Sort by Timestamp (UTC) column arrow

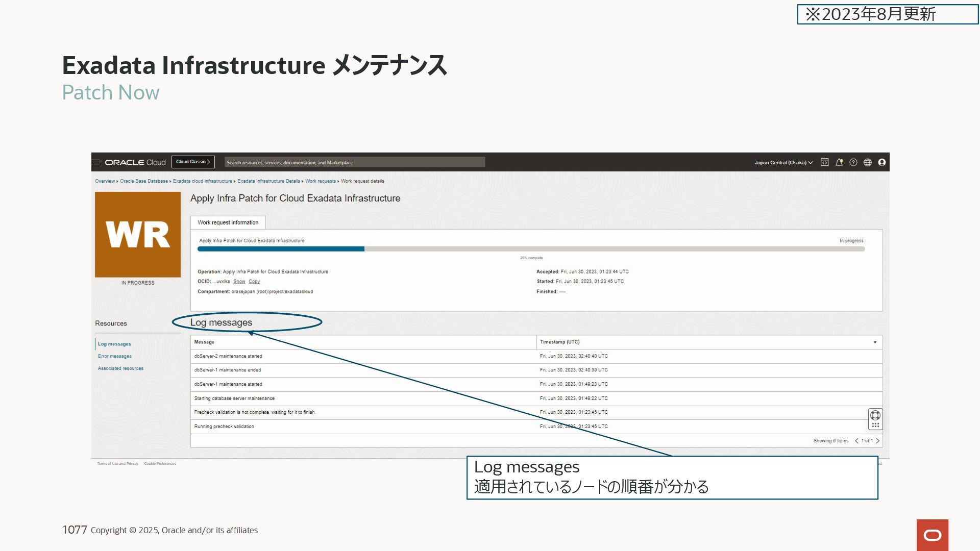(875, 342)
